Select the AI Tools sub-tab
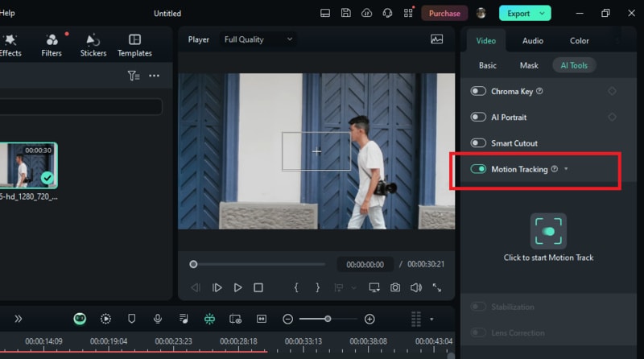This screenshot has height=359, width=644. point(574,65)
